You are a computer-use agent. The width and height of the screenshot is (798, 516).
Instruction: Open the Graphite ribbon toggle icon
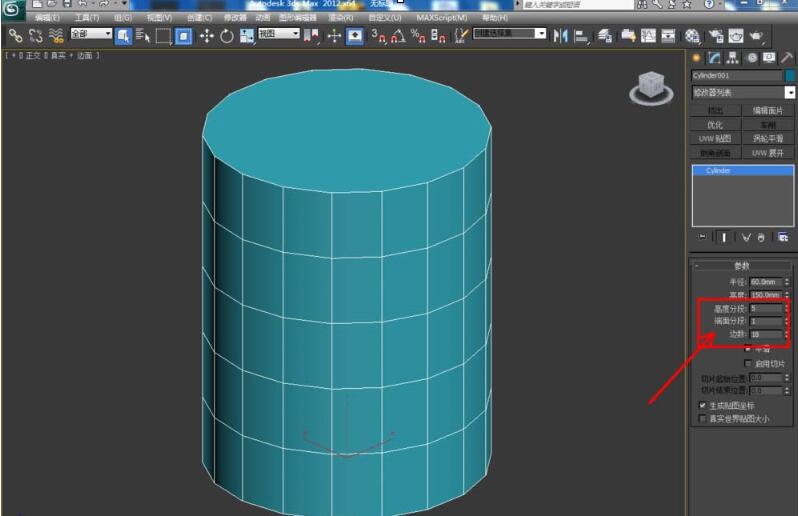[x=629, y=36]
